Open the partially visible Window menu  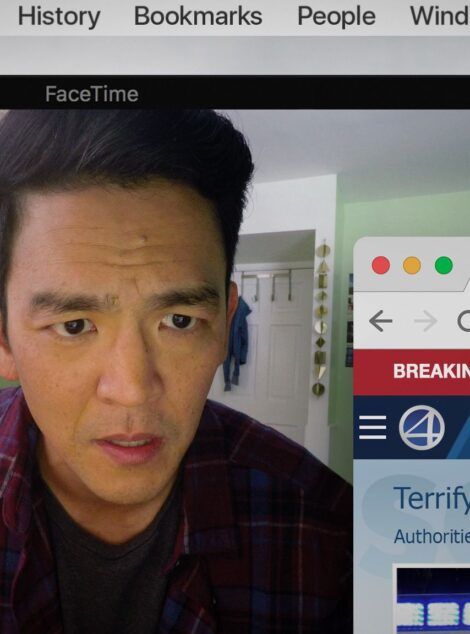pyautogui.click(x=440, y=17)
